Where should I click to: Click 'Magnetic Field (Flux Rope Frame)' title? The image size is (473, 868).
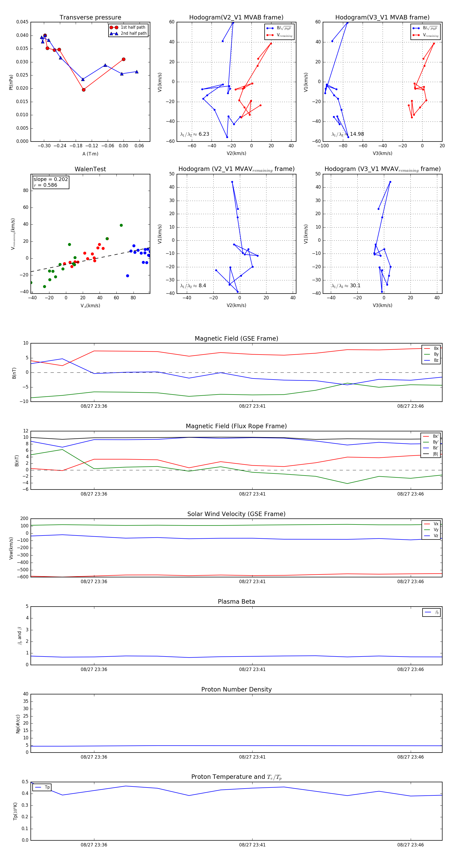pyautogui.click(x=236, y=426)
